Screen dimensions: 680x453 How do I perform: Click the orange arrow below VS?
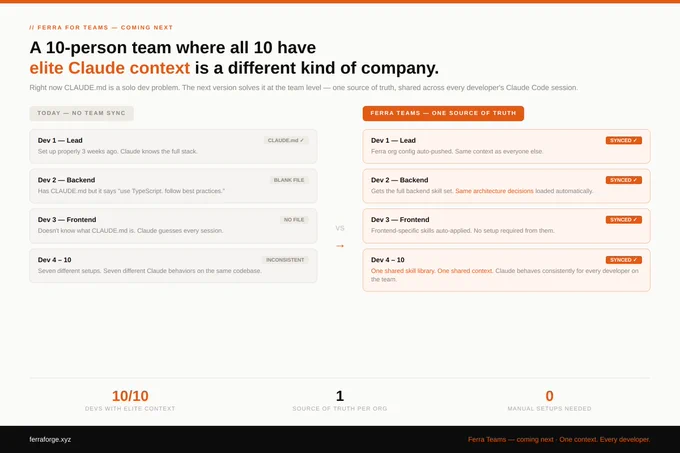(x=340, y=246)
